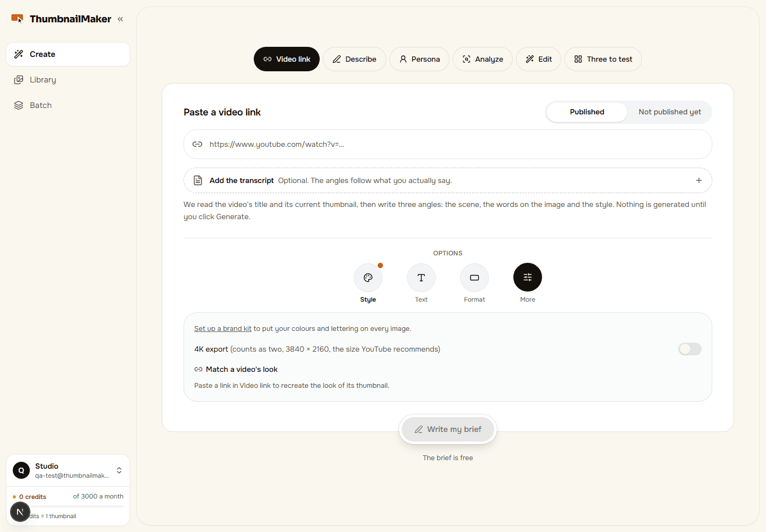The height and width of the screenshot is (532, 766).
Task: Click the 'of 3000 a month' text
Action: click(x=98, y=496)
